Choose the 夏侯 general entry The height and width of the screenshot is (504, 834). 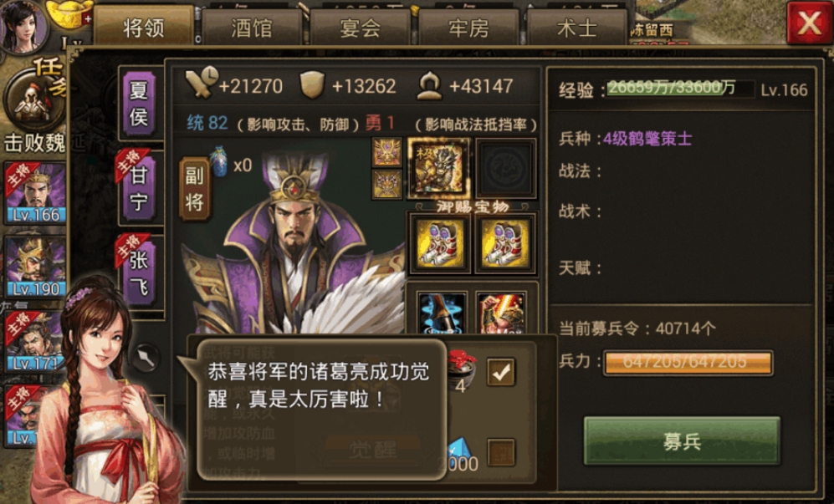coord(139,104)
